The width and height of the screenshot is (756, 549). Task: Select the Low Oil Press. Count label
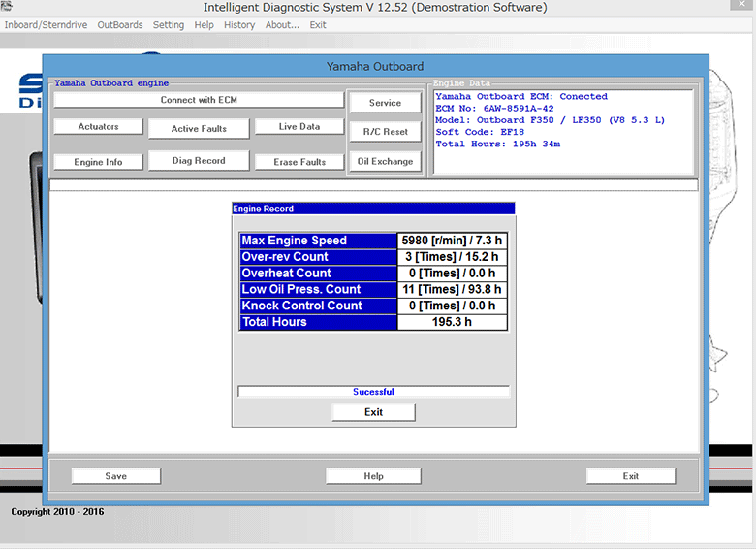pyautogui.click(x=318, y=289)
